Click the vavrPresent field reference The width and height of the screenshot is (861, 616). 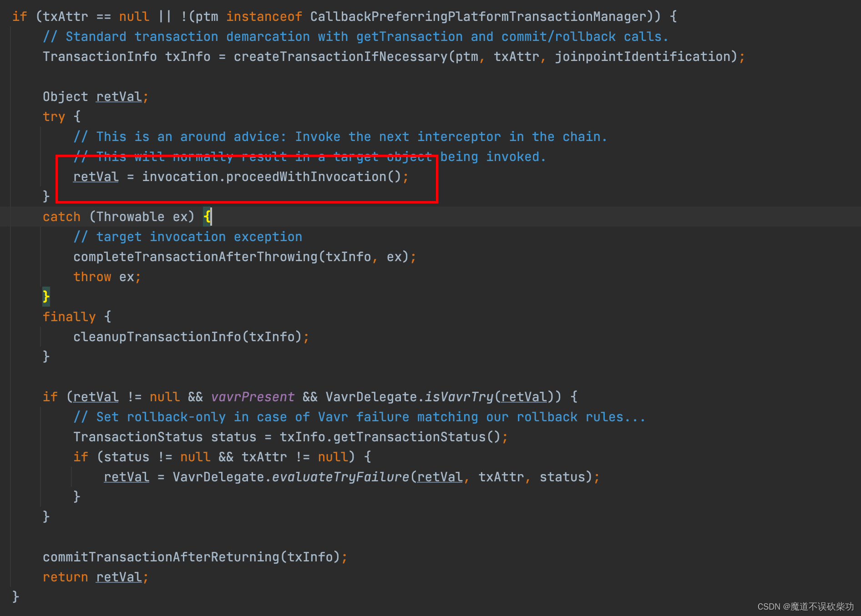[253, 397]
